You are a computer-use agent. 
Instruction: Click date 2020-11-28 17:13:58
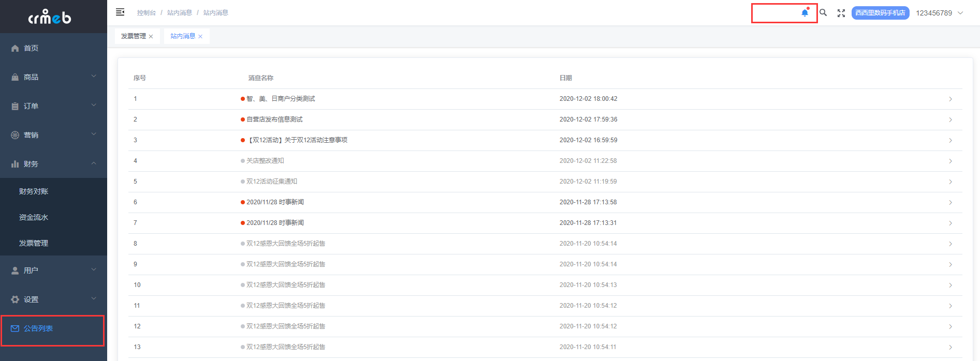[588, 202]
